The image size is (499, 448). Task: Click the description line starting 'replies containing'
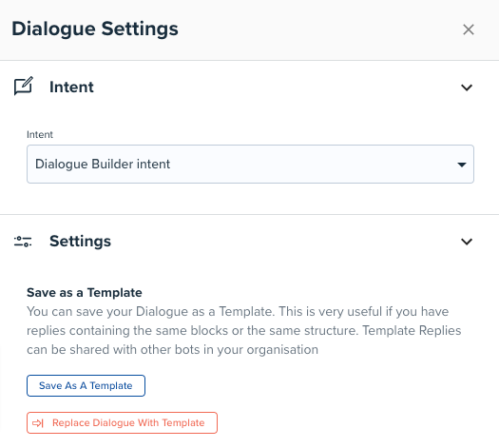point(243,330)
